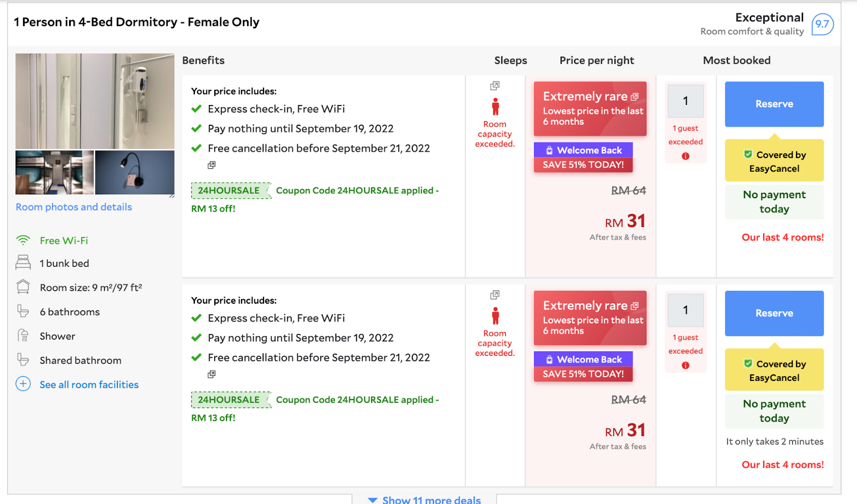The height and width of the screenshot is (504, 857).
Task: Click popup icon above second room capacity
Action: click(x=495, y=295)
